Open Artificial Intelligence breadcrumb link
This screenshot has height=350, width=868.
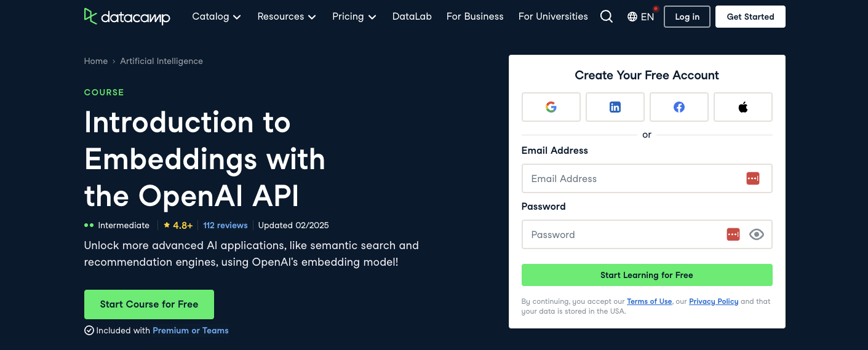161,61
